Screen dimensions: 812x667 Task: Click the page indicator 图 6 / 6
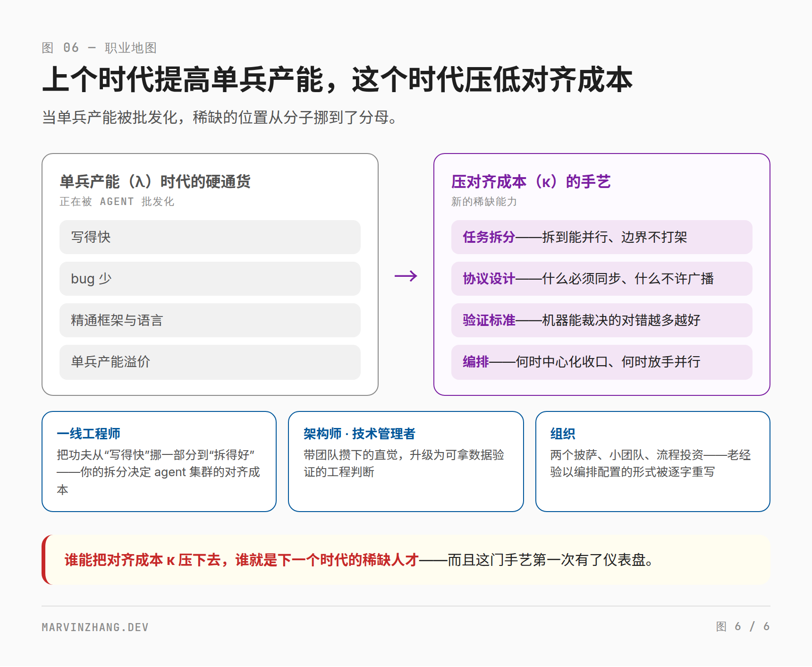pos(743,626)
